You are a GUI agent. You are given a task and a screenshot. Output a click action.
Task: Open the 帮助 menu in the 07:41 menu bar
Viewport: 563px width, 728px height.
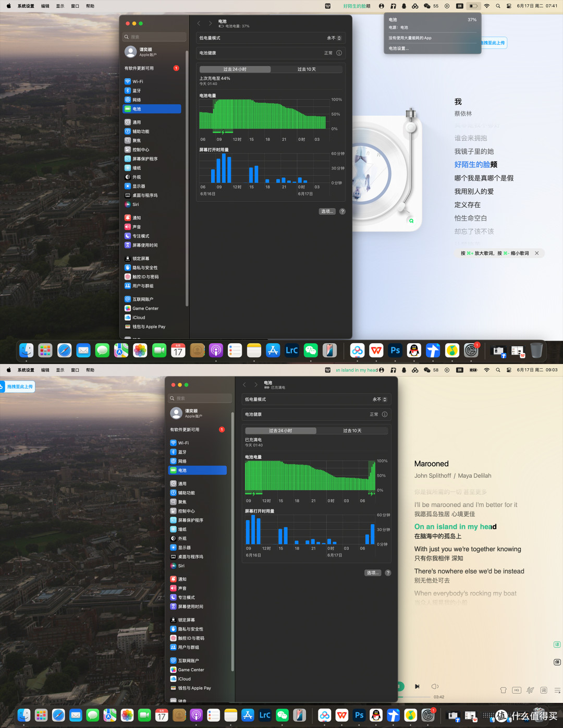[90, 6]
